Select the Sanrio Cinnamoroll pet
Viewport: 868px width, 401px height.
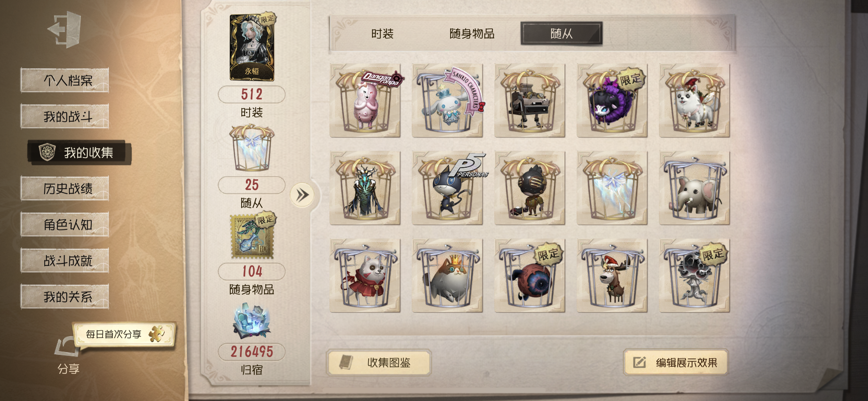447,100
